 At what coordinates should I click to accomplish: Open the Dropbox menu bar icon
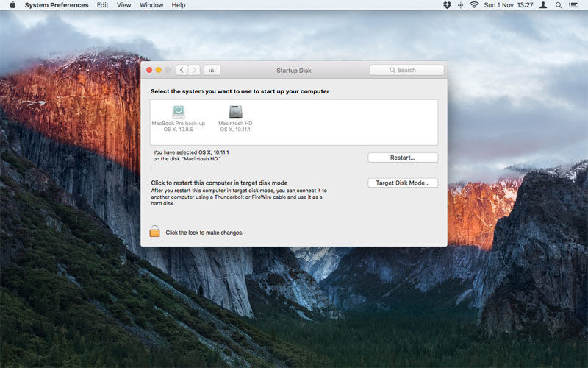447,5
